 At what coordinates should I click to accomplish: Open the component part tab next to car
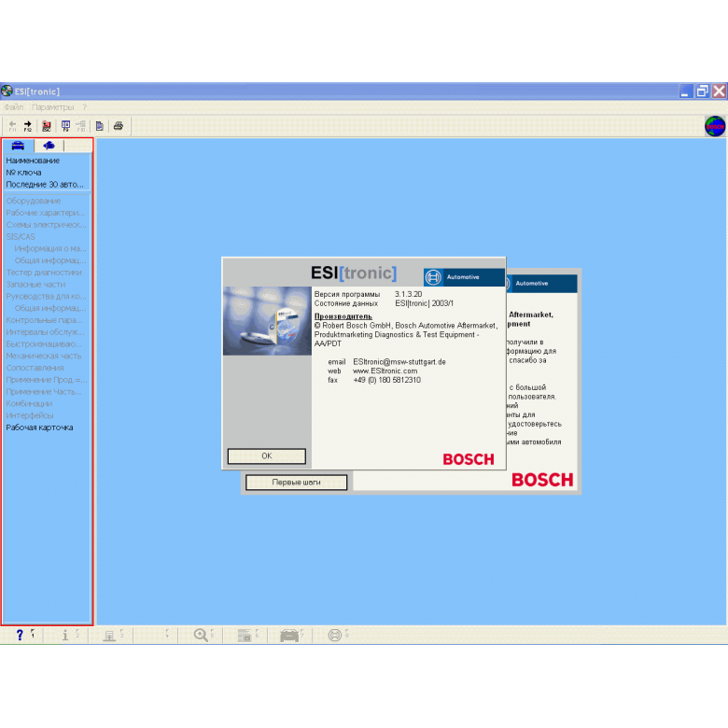49,146
